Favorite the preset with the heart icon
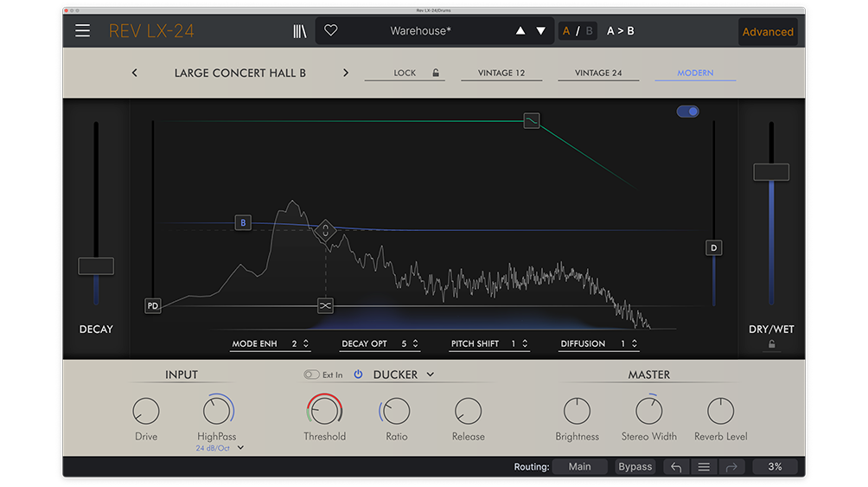Image resolution: width=868 pixels, height=487 pixels. pos(330,30)
